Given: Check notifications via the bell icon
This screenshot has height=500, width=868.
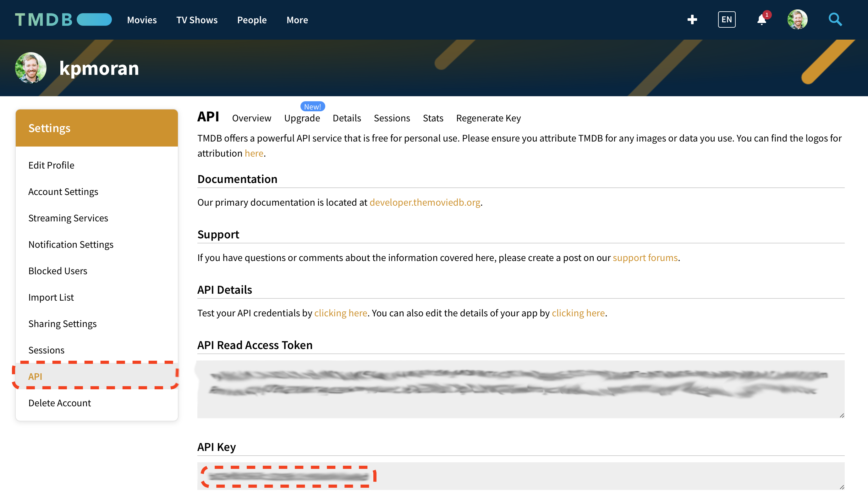Looking at the screenshot, I should pyautogui.click(x=761, y=19).
